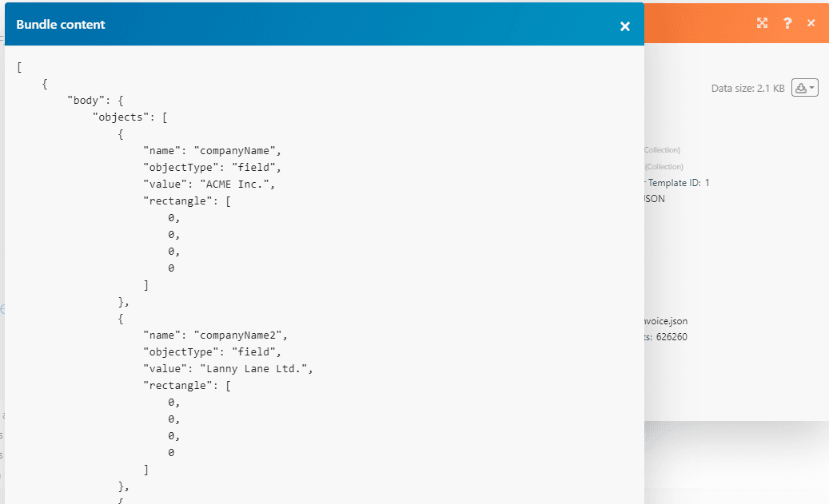Click the "companyName" name line
This screenshot has width=829, height=504.
point(212,150)
